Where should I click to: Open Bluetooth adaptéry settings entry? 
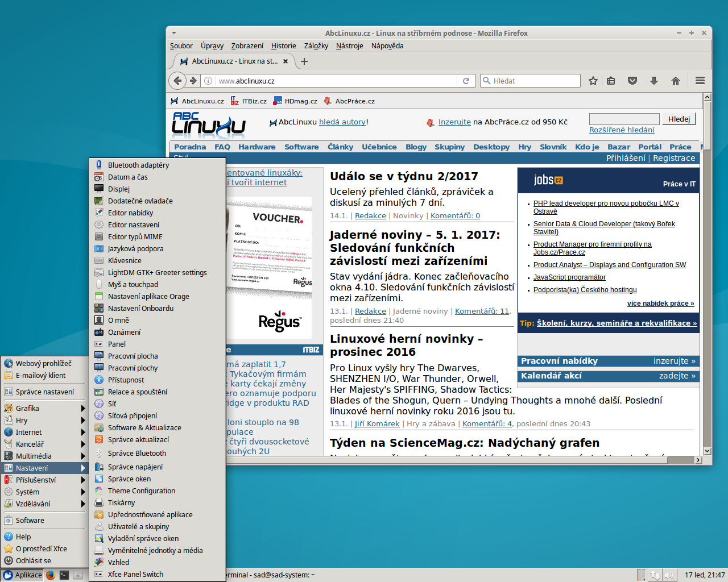(x=158, y=165)
